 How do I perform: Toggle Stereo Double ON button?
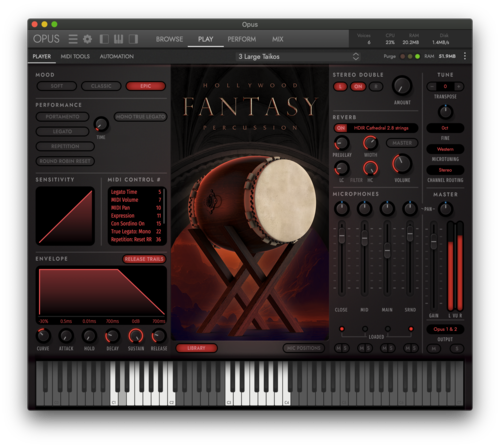point(358,87)
